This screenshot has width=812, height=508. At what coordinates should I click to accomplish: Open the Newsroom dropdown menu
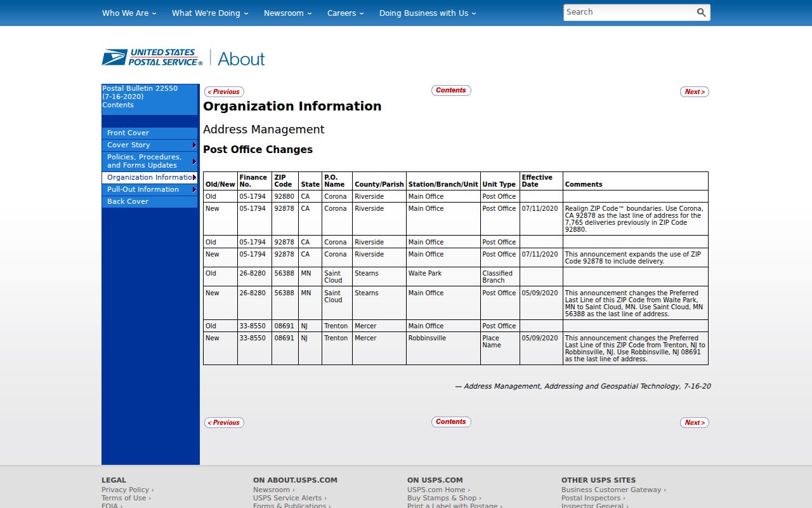(x=288, y=13)
